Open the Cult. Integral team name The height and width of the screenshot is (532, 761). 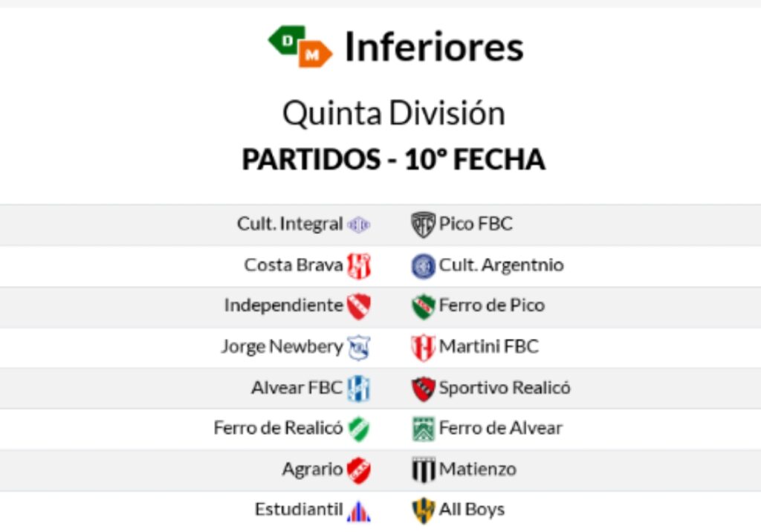(290, 224)
